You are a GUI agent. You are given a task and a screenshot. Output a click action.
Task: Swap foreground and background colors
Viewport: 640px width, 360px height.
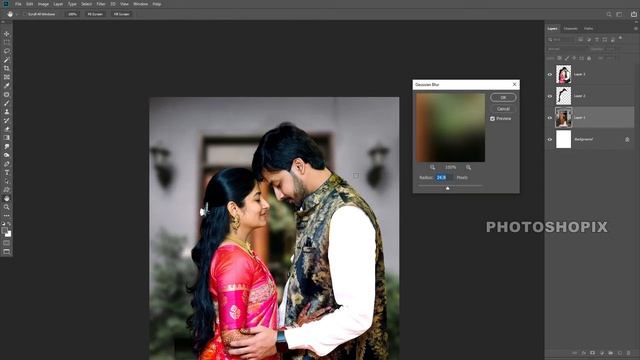(9, 224)
